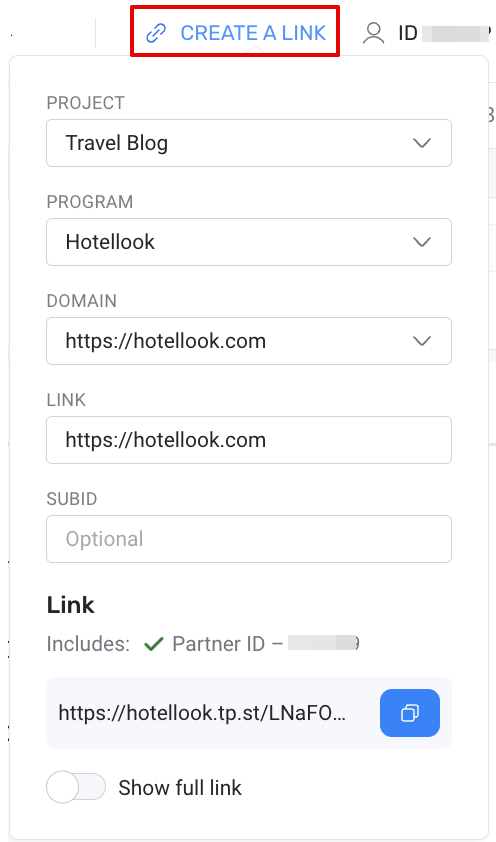
Task: Click the bold Link section heading
Action: [71, 605]
